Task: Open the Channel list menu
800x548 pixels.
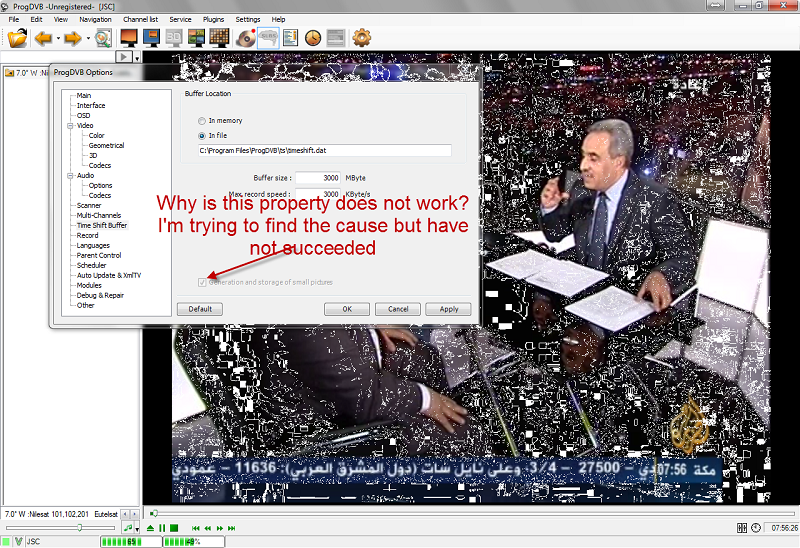Action: tap(140, 19)
